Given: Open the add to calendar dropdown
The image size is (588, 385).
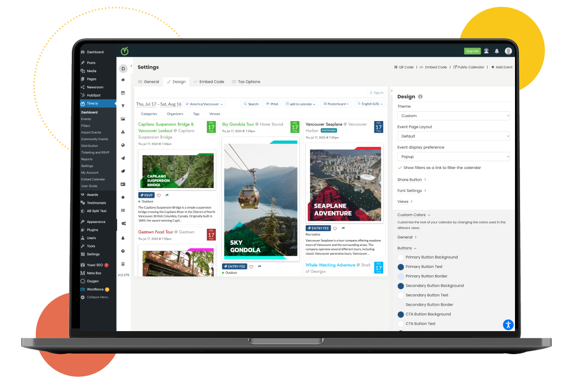Looking at the screenshot, I should [300, 104].
